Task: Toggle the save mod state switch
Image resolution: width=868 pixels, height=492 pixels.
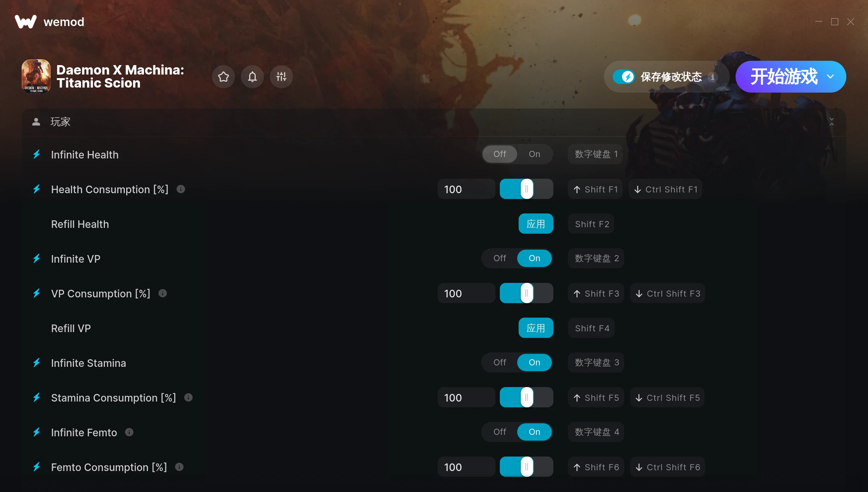Action: point(624,77)
